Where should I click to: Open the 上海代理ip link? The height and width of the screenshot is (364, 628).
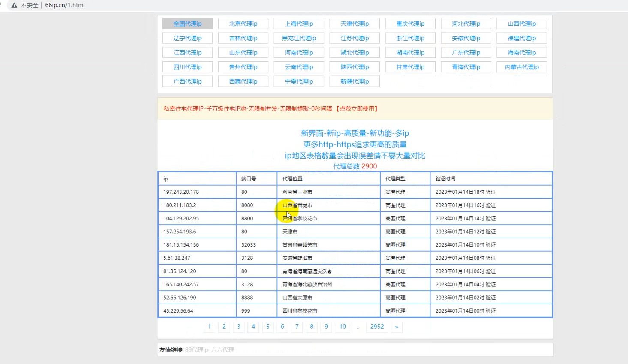(x=299, y=24)
